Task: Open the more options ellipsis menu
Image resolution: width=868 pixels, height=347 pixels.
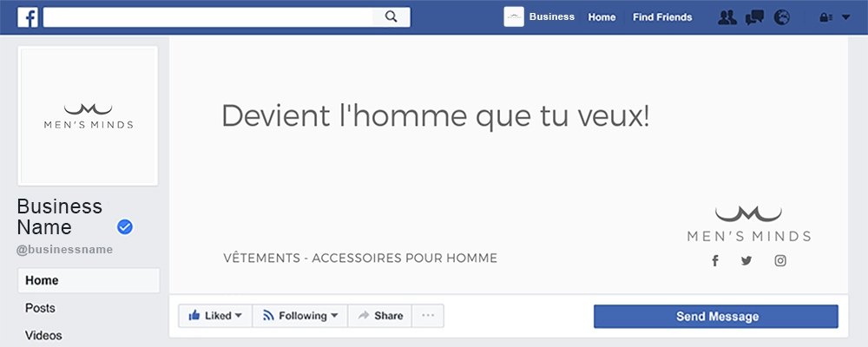Action: point(428,316)
